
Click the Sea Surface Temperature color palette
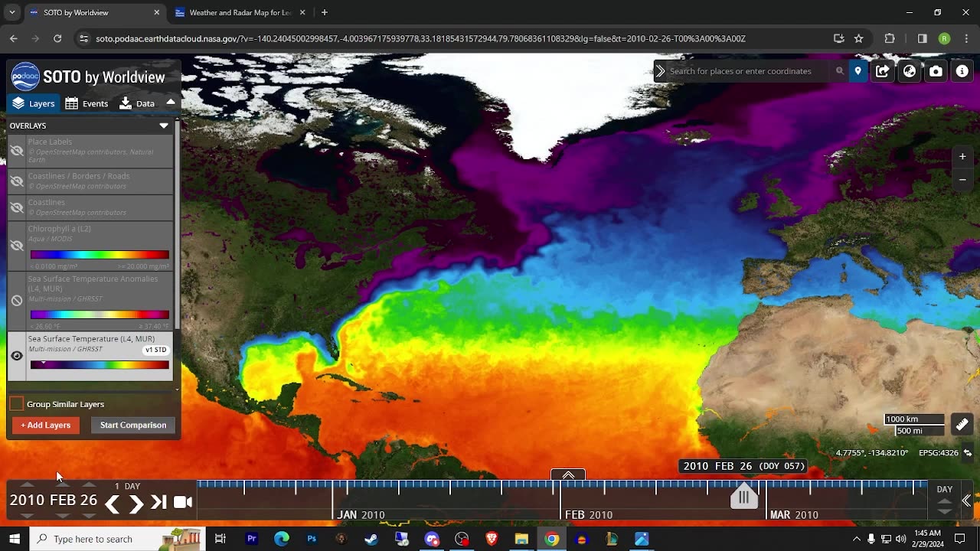(x=100, y=365)
